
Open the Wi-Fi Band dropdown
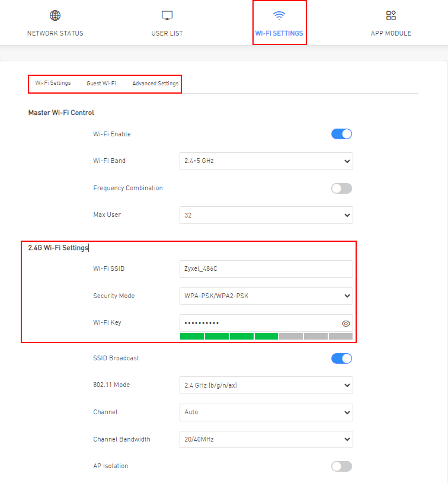point(266,161)
